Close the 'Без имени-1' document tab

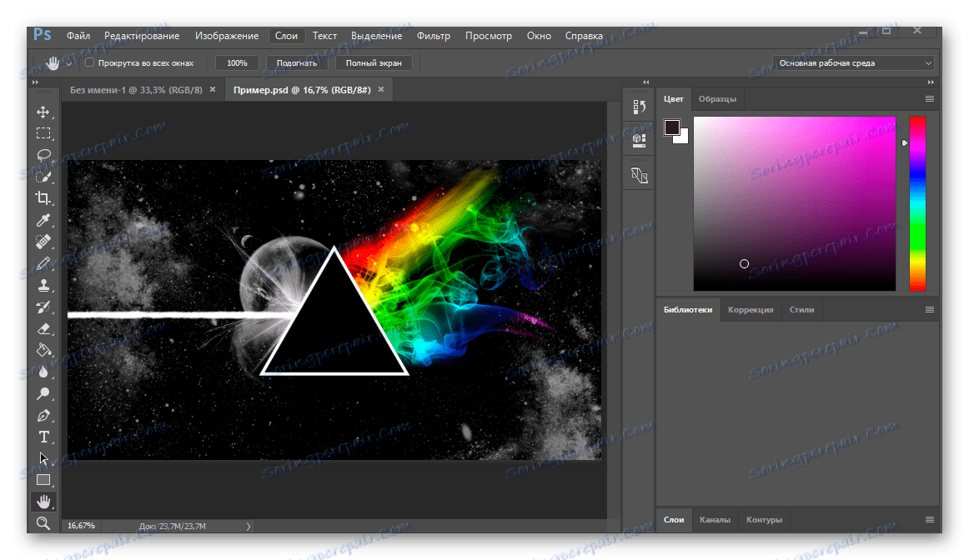pyautogui.click(x=213, y=89)
